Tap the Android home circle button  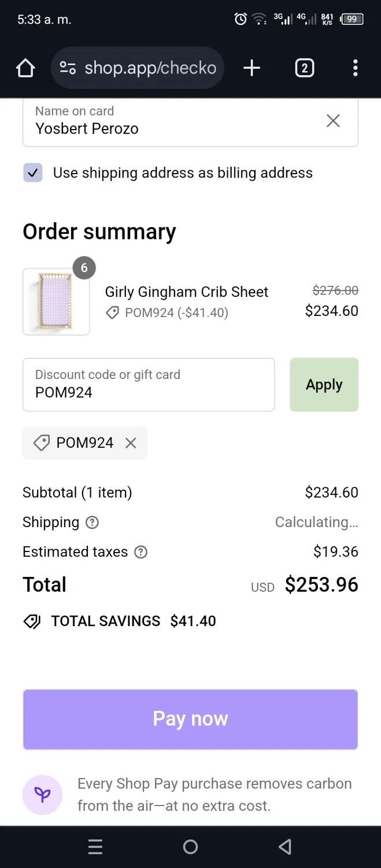(x=190, y=847)
